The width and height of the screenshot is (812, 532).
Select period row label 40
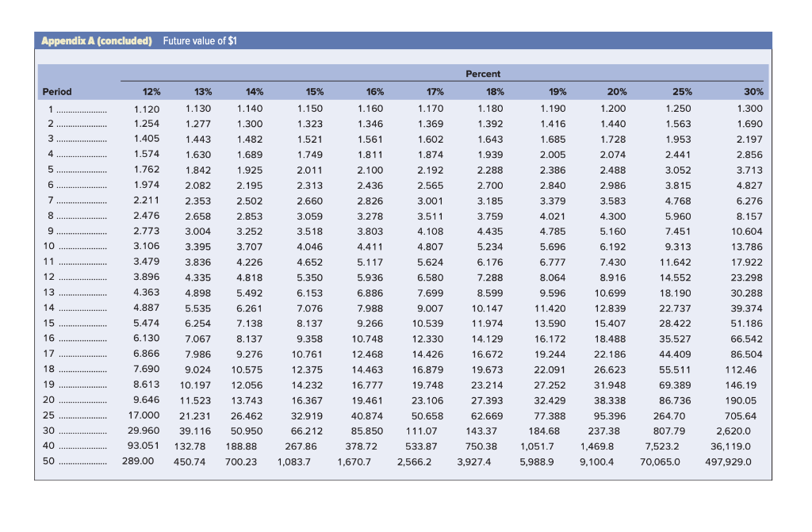pos(48,446)
